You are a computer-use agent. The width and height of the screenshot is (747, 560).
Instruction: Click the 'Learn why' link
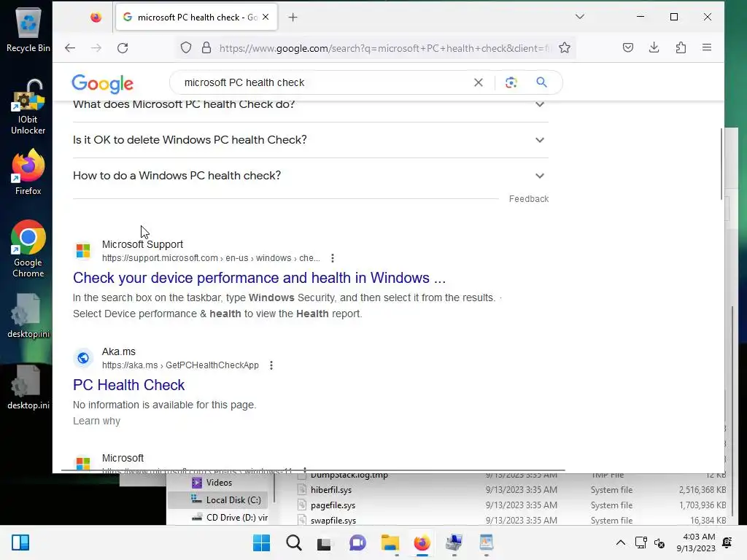(97, 421)
